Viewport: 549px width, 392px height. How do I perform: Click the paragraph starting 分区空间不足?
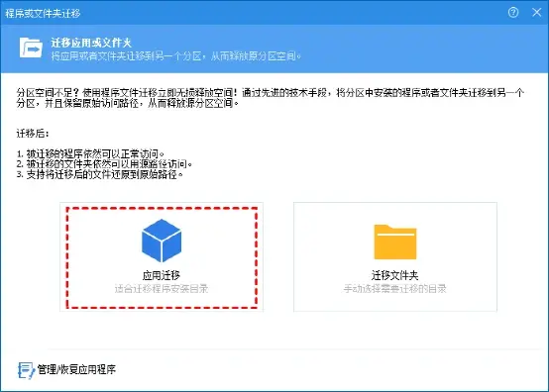click(x=270, y=98)
